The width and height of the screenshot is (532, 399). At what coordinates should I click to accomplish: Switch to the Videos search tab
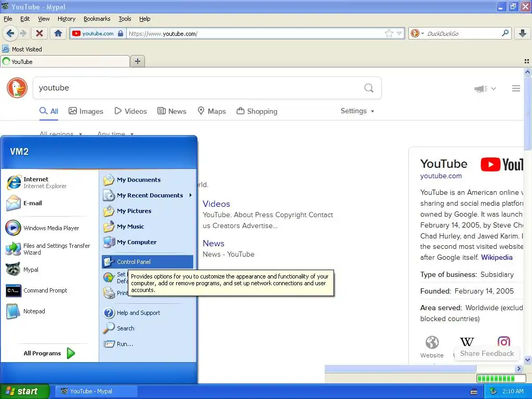point(130,111)
